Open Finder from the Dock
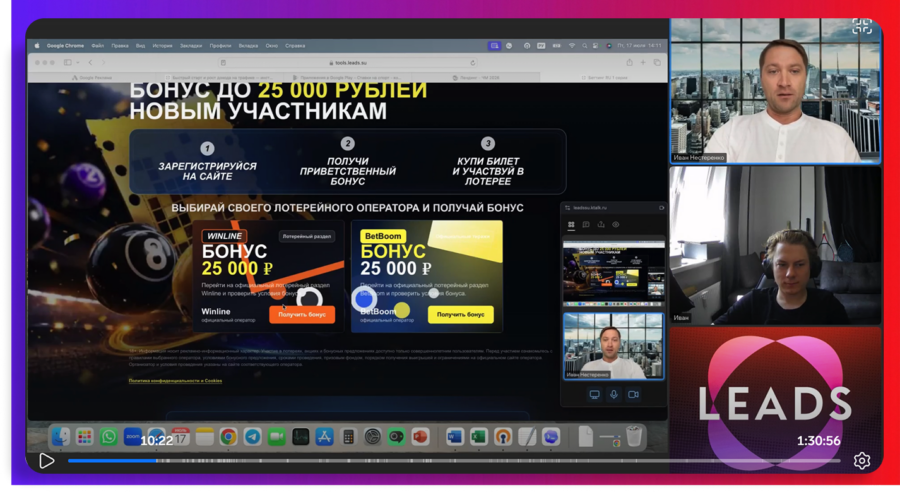900x492 pixels. [x=60, y=437]
